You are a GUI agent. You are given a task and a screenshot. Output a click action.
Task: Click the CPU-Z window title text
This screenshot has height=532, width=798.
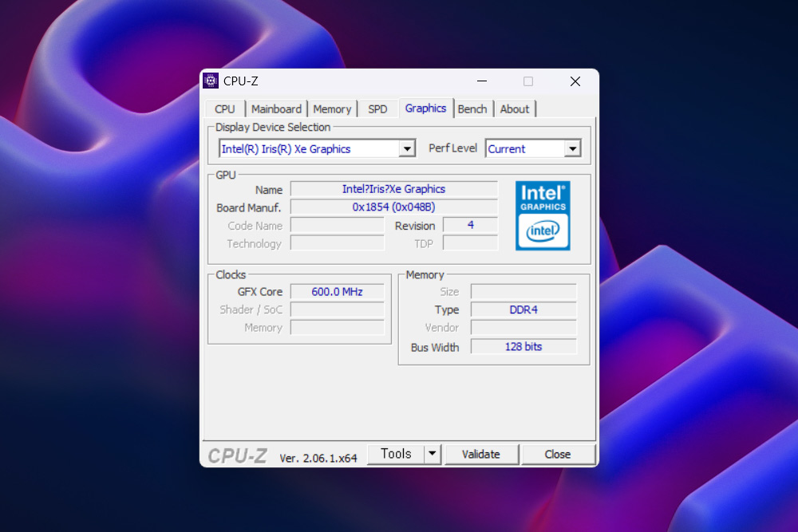pos(241,81)
